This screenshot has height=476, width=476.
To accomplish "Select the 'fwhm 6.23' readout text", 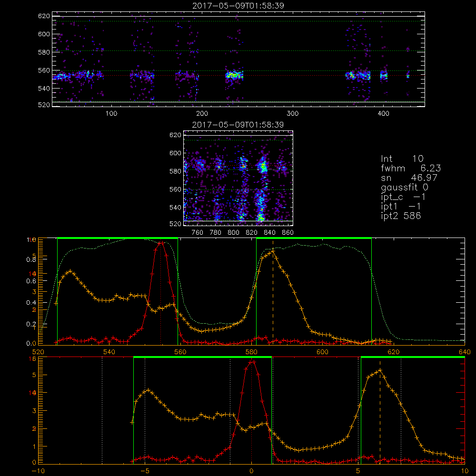I will 411,168.
